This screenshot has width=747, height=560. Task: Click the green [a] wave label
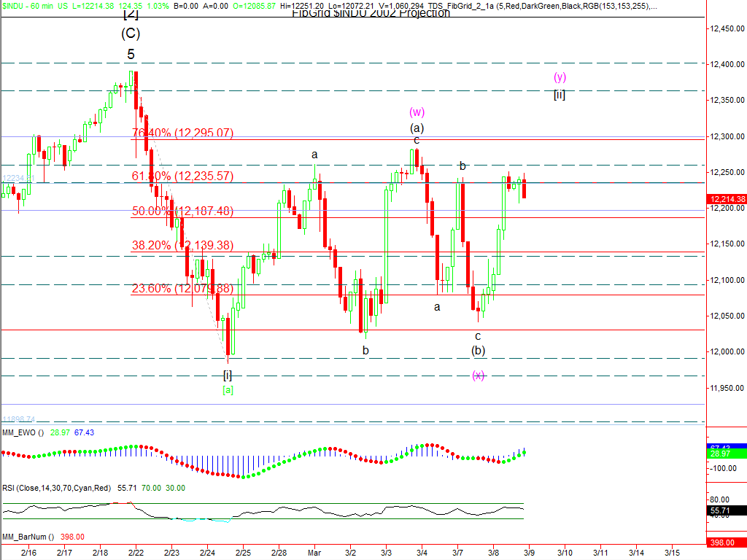point(228,390)
